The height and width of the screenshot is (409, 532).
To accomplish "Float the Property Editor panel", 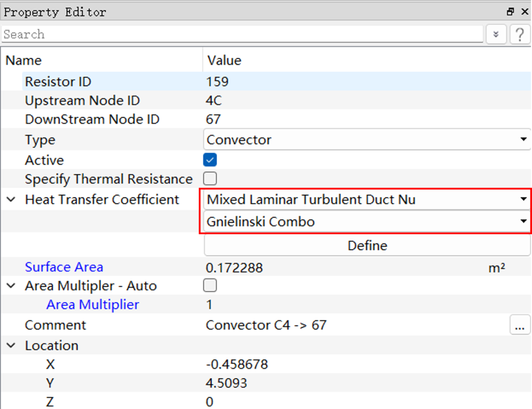I will click(x=510, y=12).
